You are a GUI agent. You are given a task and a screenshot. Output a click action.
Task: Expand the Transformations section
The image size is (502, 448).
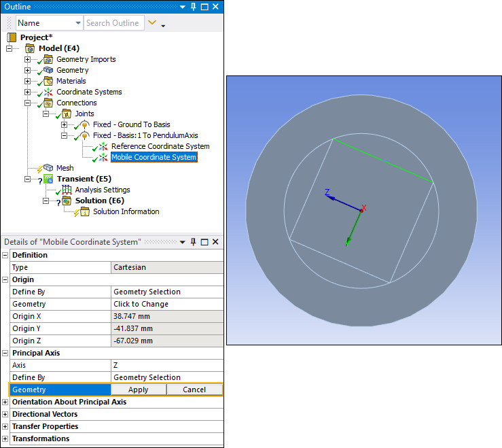(5, 438)
